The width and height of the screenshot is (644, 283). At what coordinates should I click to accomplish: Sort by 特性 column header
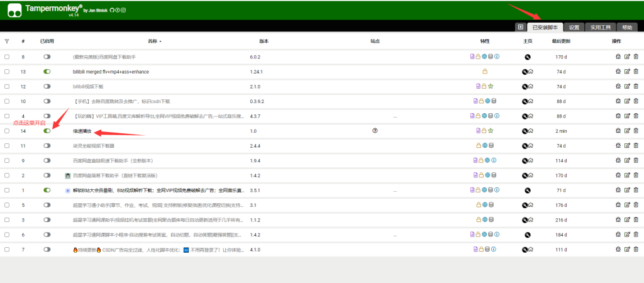485,41
